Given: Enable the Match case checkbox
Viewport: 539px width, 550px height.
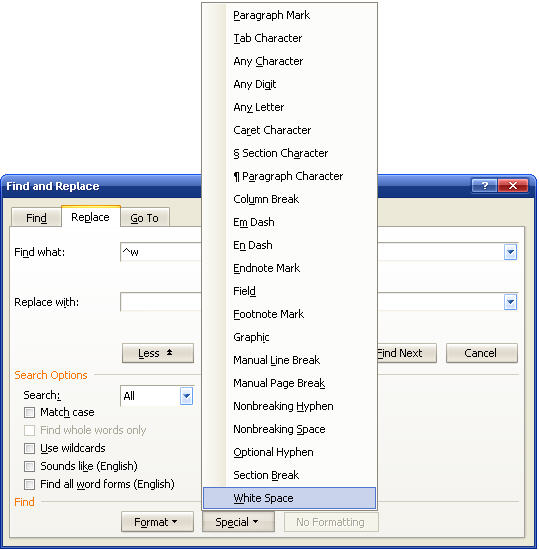Looking at the screenshot, I should coord(29,412).
